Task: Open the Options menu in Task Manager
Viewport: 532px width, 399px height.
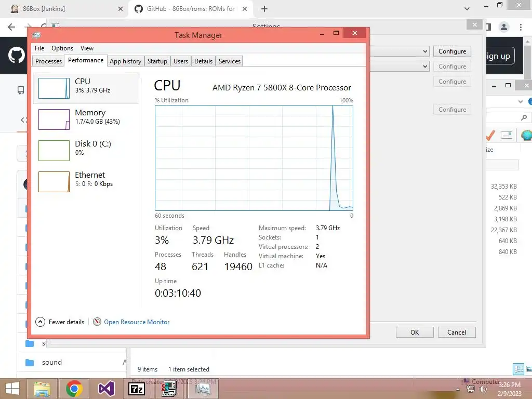Action: (62, 48)
